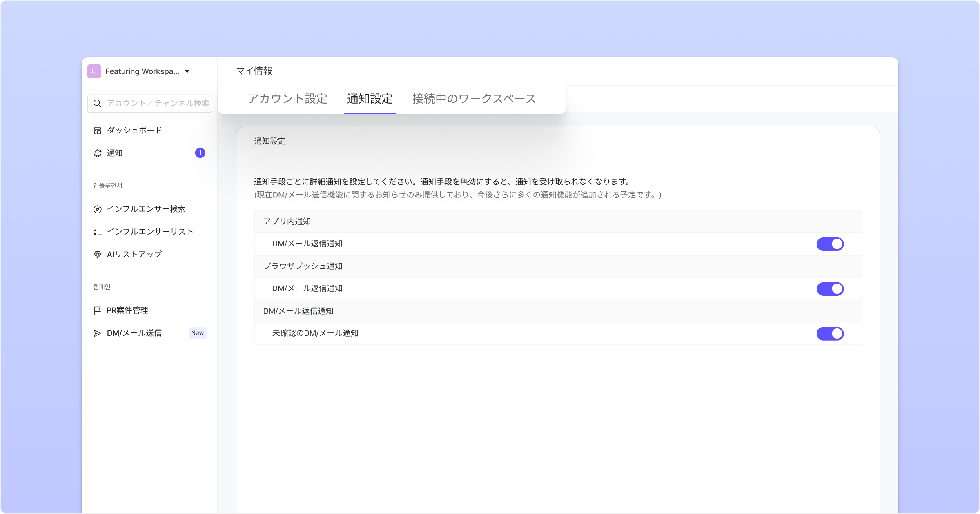Viewport: 980px width, 514px height.
Task: Click the paper plane DM/メール送信 icon
Action: coord(97,333)
